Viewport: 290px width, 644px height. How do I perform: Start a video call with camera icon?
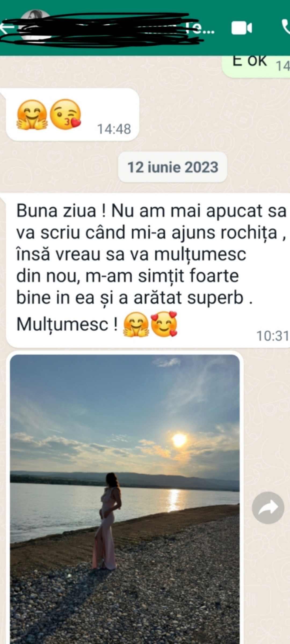[x=242, y=28]
